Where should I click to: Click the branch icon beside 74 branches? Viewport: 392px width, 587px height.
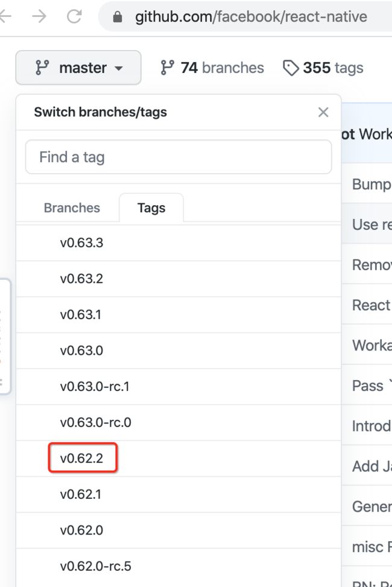tap(167, 68)
